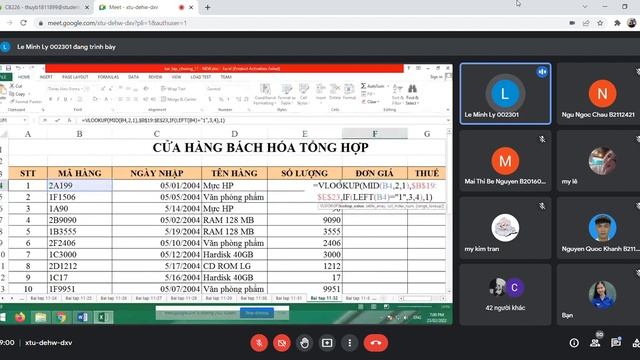This screenshot has height=360, width=640.
Task: Select the Le Minh Ly 002301 participant tile
Action: (x=505, y=93)
